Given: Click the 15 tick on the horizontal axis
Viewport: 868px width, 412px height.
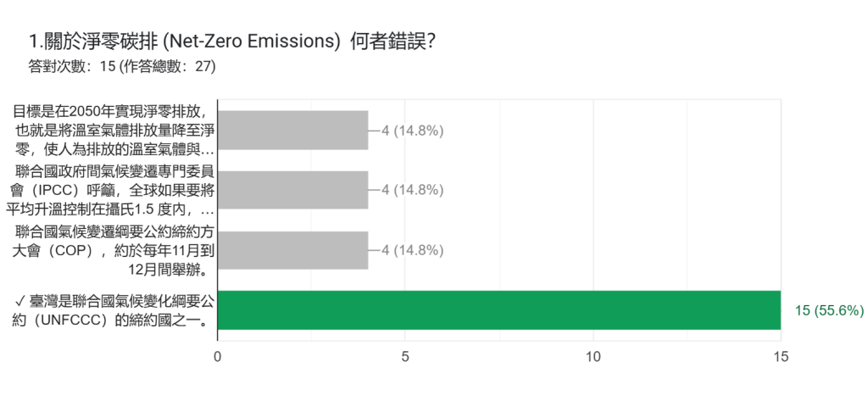Looking at the screenshot, I should 781,357.
